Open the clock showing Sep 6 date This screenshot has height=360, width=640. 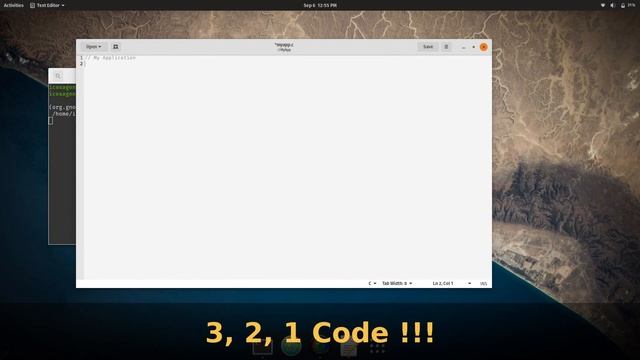tap(320, 5)
